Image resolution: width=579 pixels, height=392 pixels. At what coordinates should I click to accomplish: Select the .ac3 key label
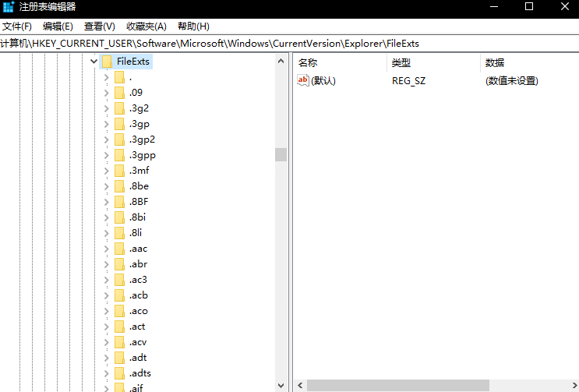pos(138,280)
